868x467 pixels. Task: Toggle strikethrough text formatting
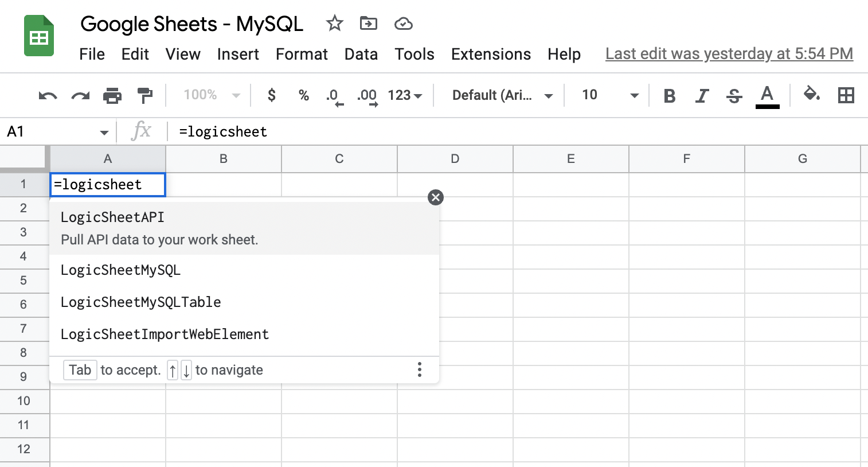coord(734,95)
